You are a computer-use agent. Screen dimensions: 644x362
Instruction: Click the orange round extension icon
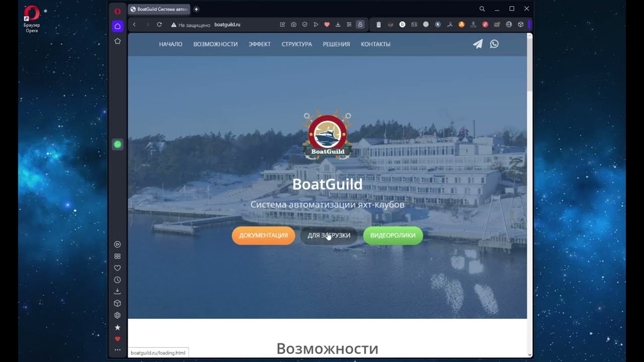tap(461, 24)
